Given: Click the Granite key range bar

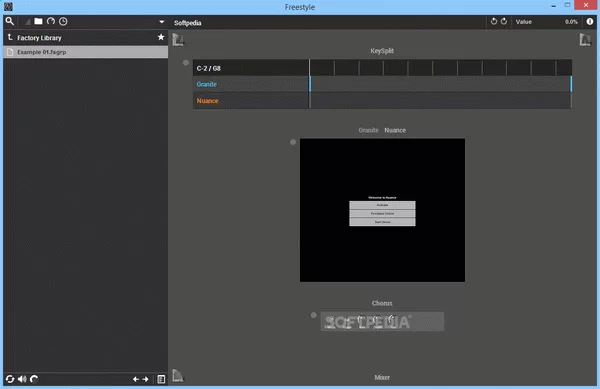Looking at the screenshot, I should (440, 84).
